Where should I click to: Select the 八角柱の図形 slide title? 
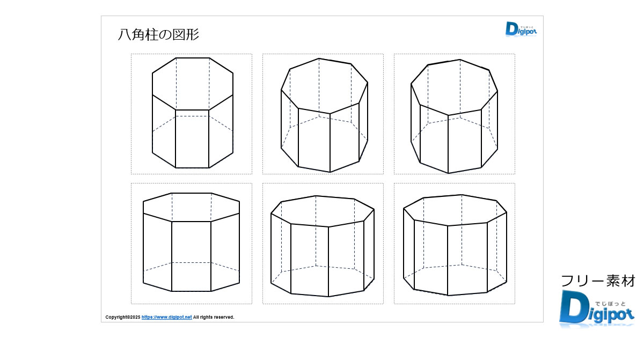click(158, 35)
